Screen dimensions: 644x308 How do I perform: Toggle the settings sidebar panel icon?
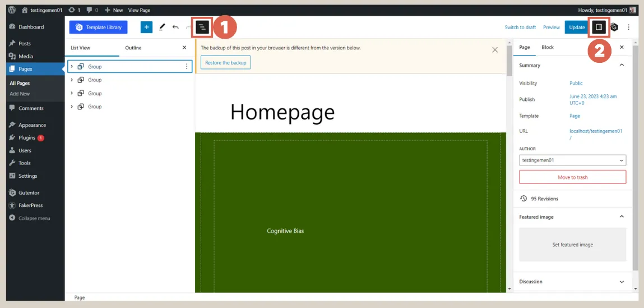pyautogui.click(x=599, y=27)
